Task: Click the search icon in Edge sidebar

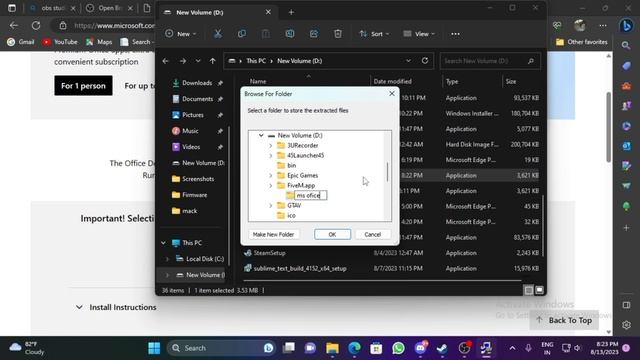Action: click(x=626, y=46)
